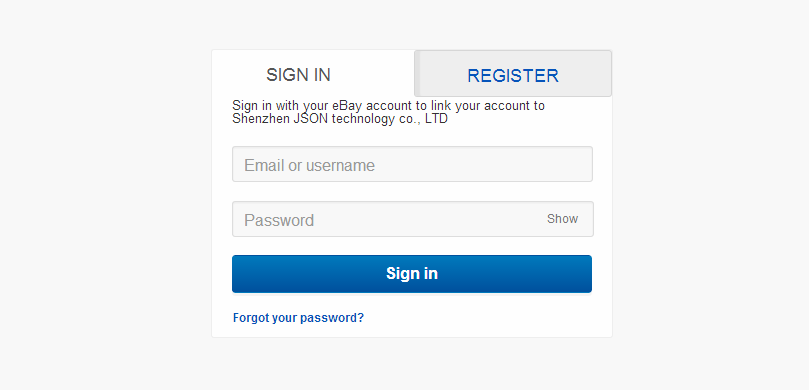
Task: Make password characters visible using Show
Action: 562,219
